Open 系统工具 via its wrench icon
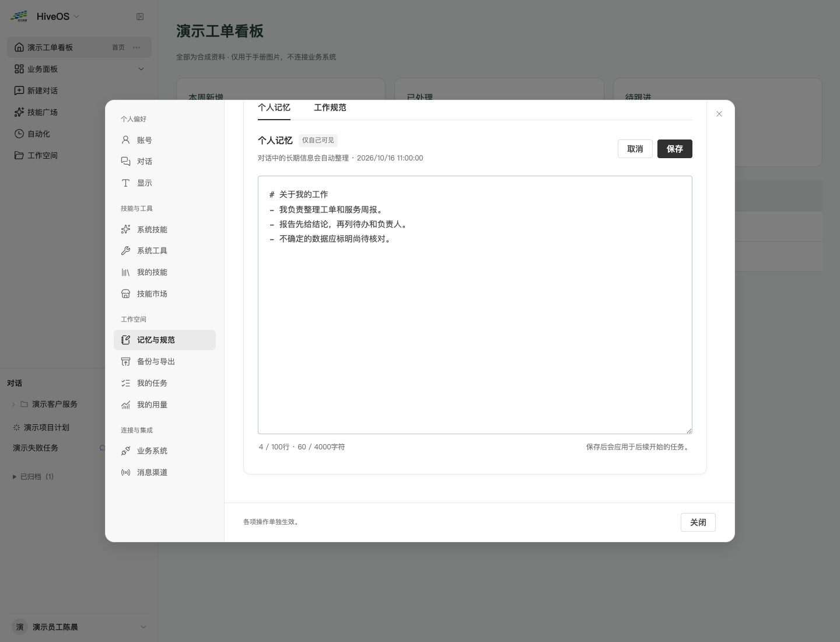 pos(125,251)
